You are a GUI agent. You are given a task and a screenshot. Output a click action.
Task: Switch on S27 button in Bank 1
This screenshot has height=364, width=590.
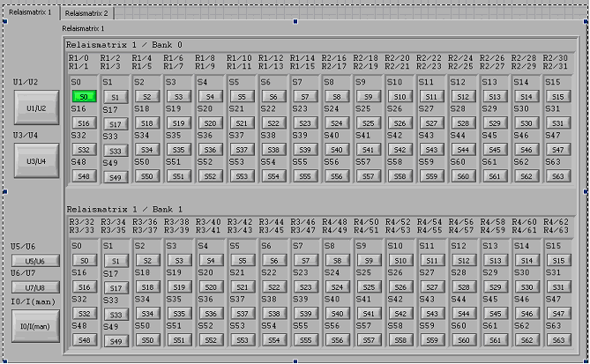[x=432, y=287]
